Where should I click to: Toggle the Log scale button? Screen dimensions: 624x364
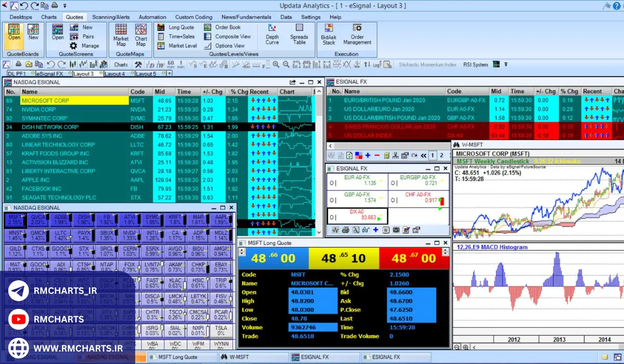(x=377, y=65)
